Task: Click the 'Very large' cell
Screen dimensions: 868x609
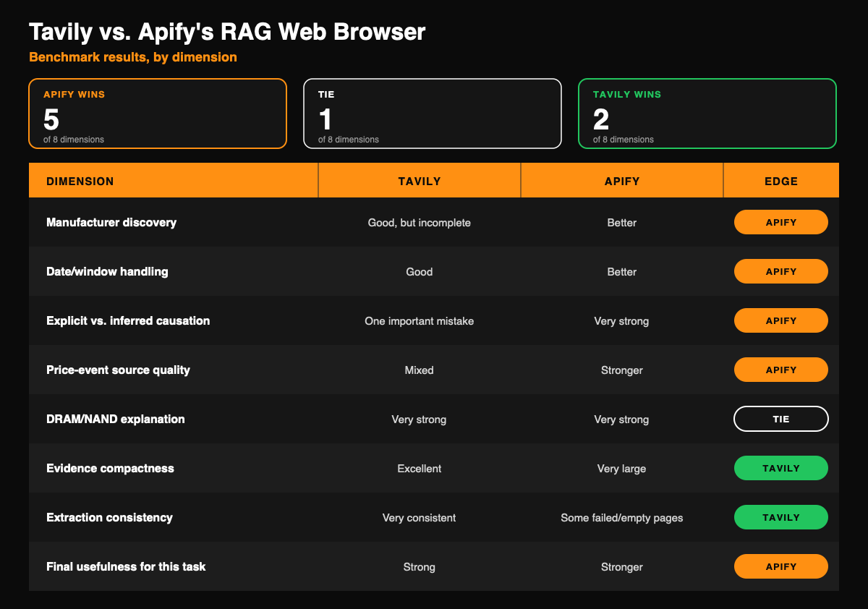Action: point(622,469)
